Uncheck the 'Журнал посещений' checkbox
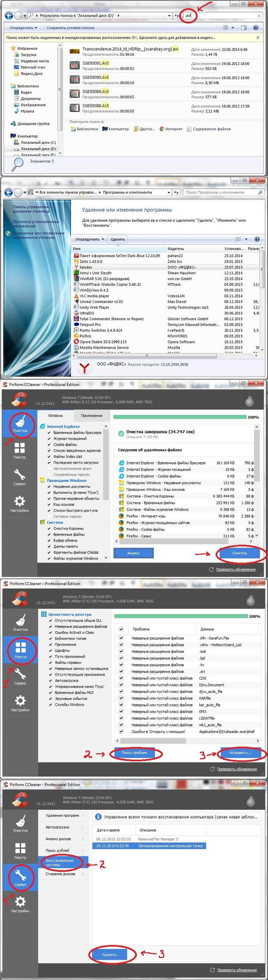 pyautogui.click(x=49, y=439)
